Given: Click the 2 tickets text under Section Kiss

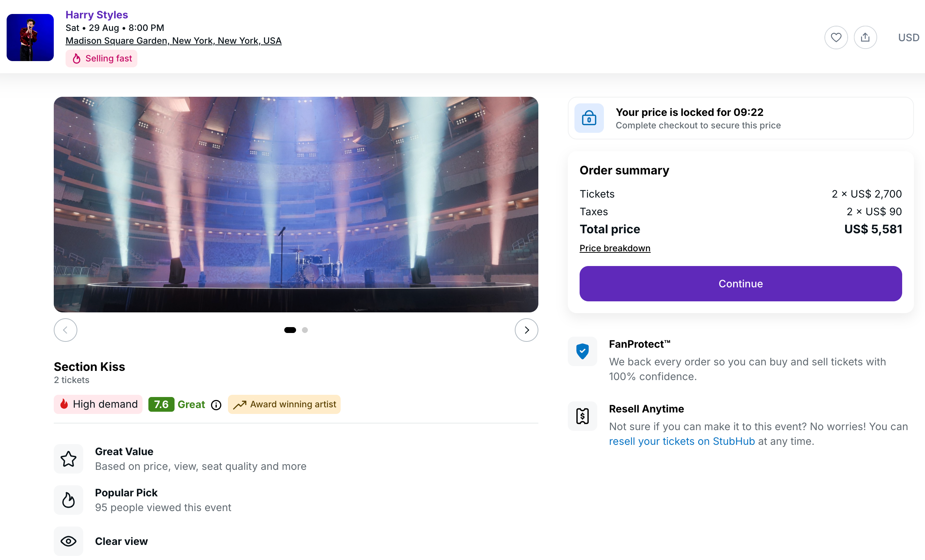Looking at the screenshot, I should click(x=71, y=380).
